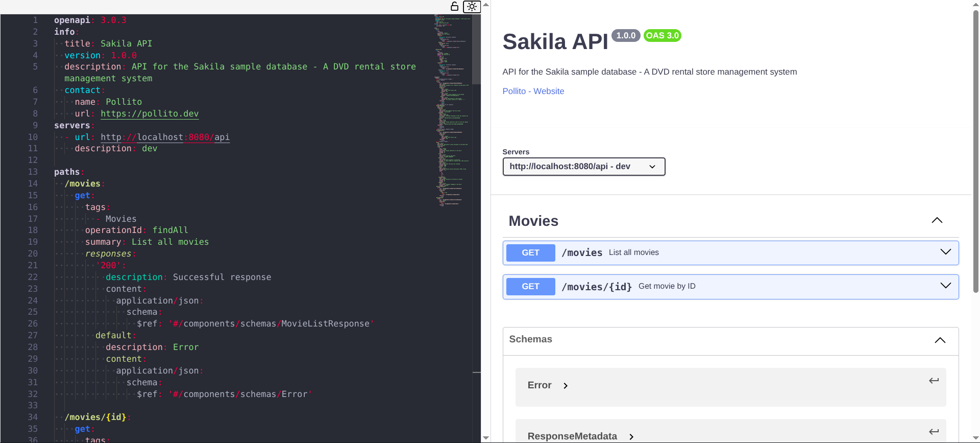Expand the ResponseMetadata schema arrow
This screenshot has height=443, width=980.
tap(631, 437)
